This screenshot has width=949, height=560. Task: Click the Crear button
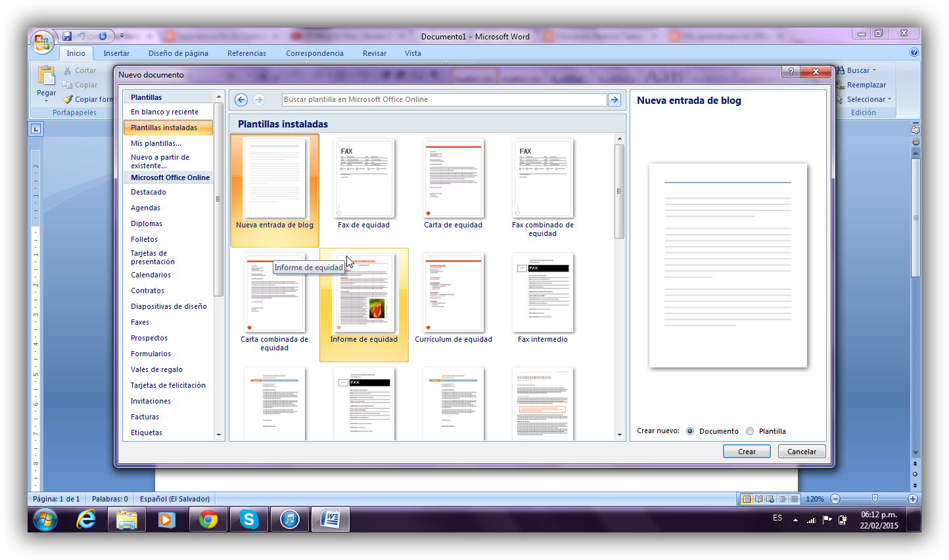(x=747, y=451)
